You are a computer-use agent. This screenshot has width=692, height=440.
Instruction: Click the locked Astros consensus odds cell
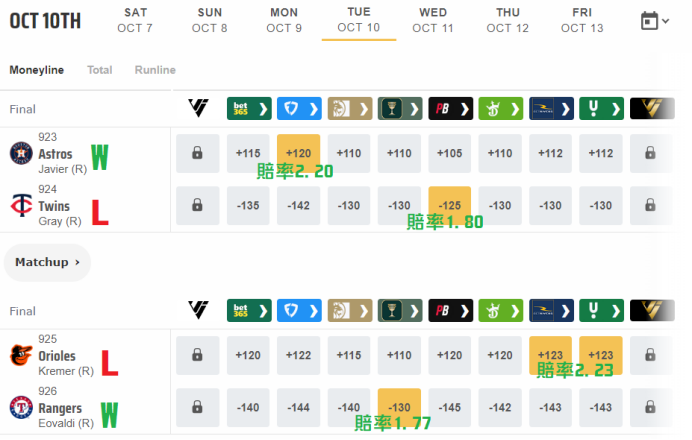pos(197,153)
